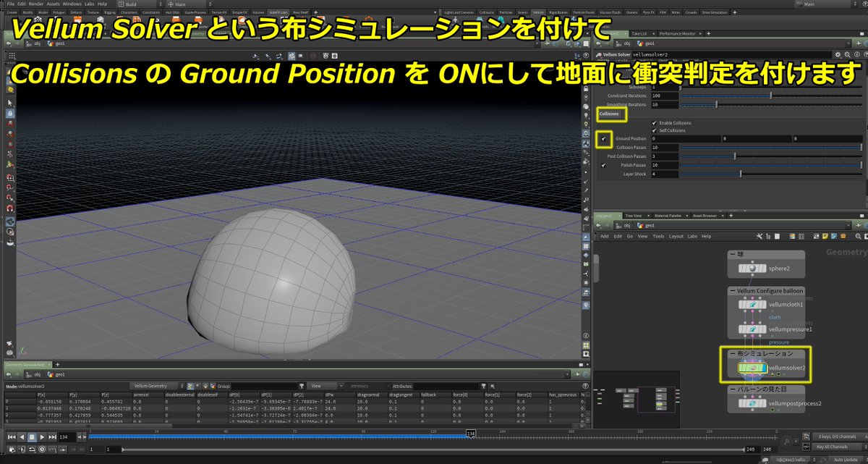
Task: Select the vellumpostprocess2 node
Action: tap(753, 403)
